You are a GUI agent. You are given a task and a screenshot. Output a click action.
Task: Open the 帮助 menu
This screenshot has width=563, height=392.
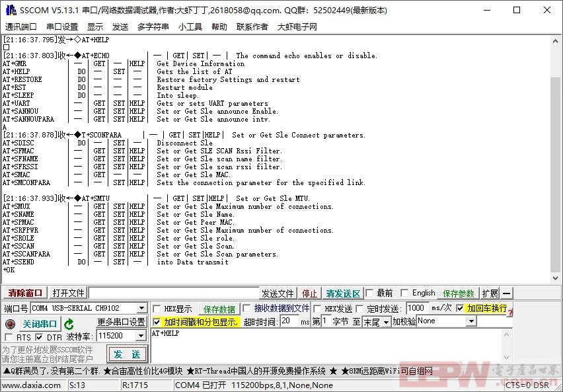(219, 26)
